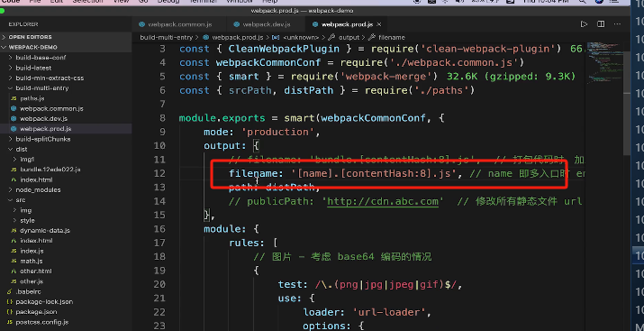Split the editor to the right
The image size is (644, 331).
[601, 24]
